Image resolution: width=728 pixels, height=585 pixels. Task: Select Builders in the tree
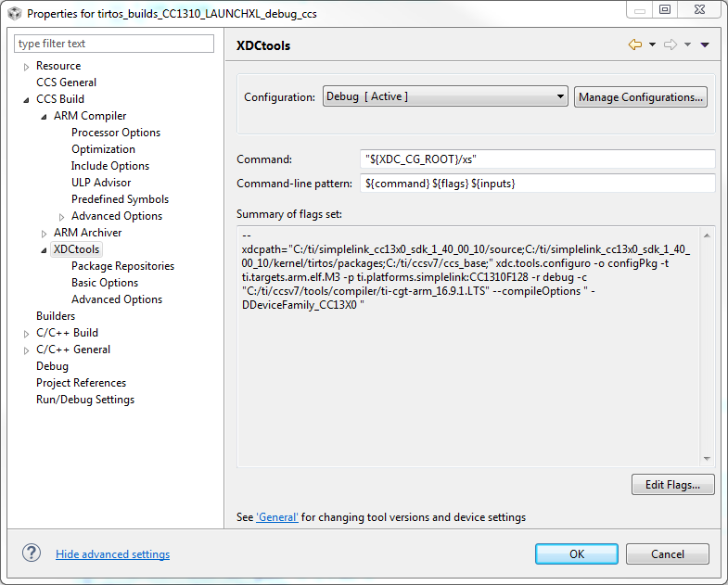(56, 316)
